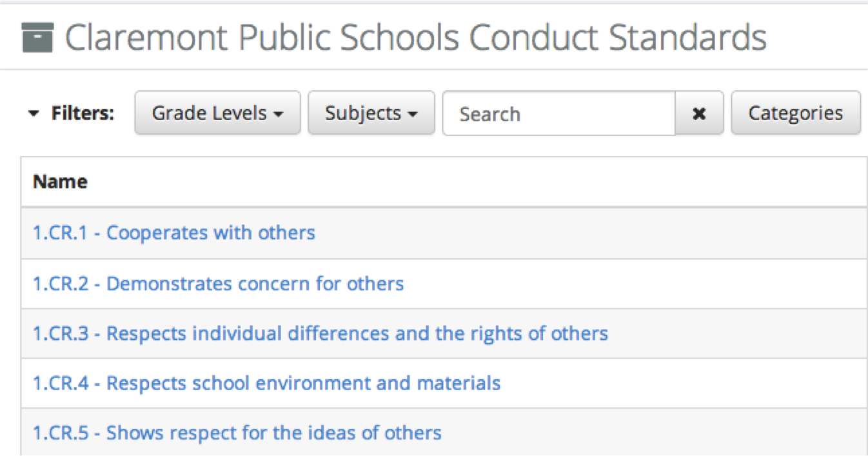
Task: Open 1.CR.3 Respects individual differences link
Action: coord(321,333)
